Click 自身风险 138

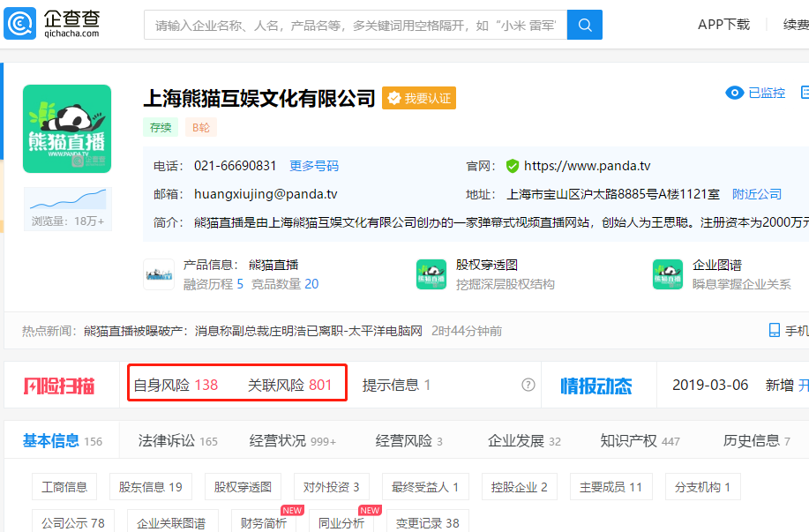(x=176, y=385)
